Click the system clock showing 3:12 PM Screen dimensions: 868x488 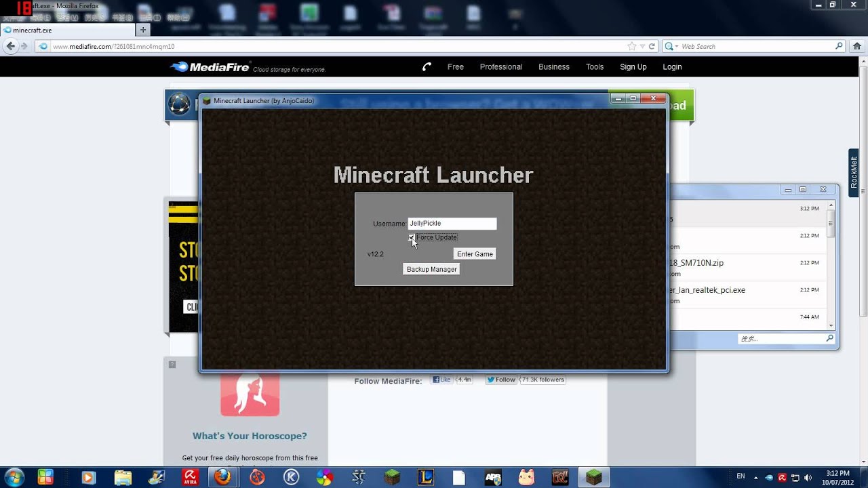(x=838, y=477)
